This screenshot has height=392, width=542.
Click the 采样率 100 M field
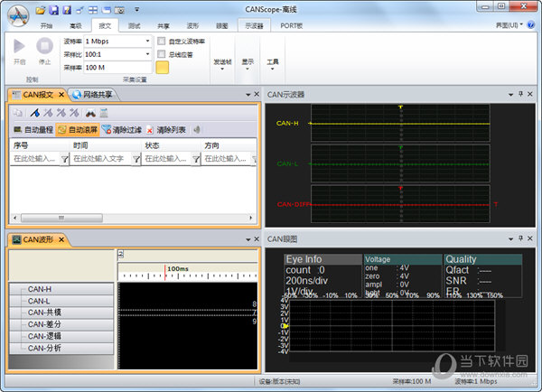click(x=117, y=68)
